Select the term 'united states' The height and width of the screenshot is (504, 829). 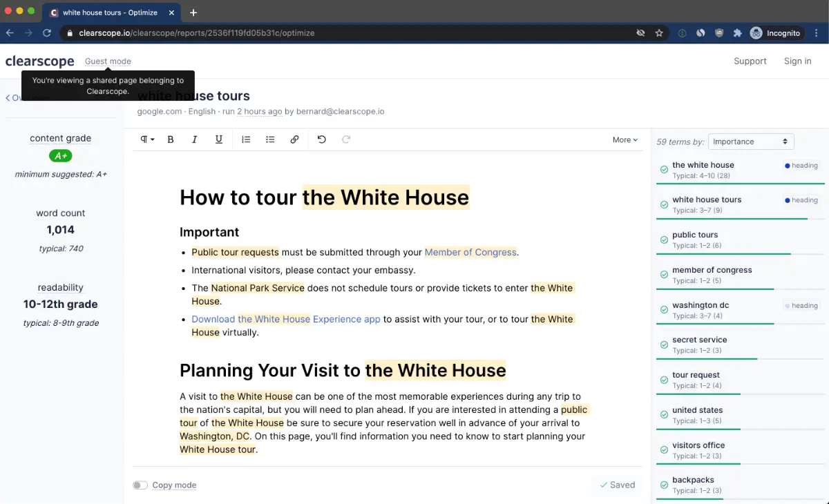[698, 410]
